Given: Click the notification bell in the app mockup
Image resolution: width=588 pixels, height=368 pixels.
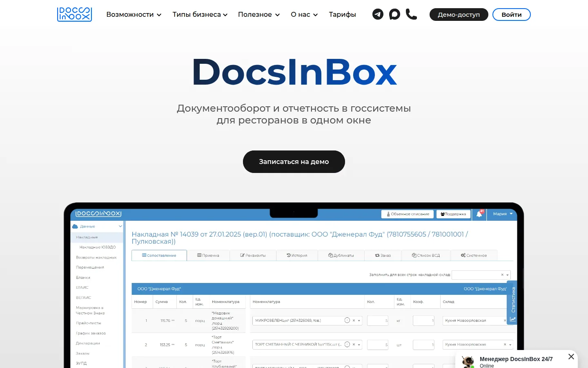Looking at the screenshot, I should point(479,214).
